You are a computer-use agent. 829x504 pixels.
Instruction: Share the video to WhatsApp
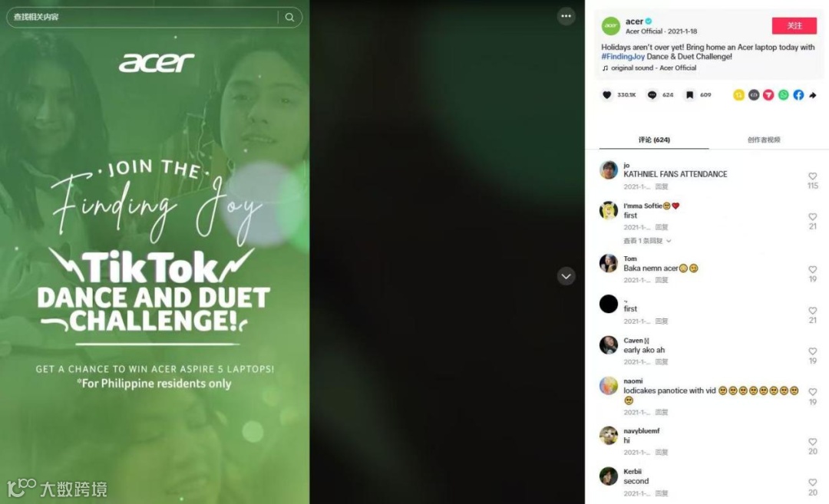click(784, 94)
